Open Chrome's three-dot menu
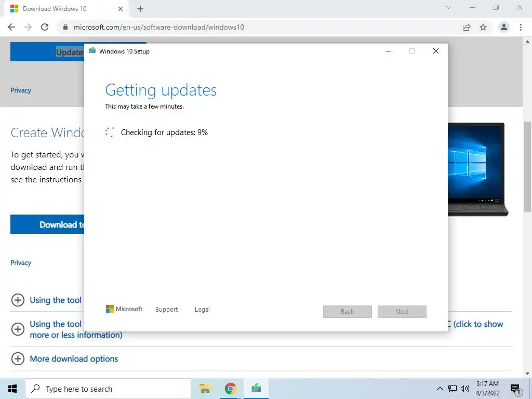The image size is (532, 399). coord(521,27)
